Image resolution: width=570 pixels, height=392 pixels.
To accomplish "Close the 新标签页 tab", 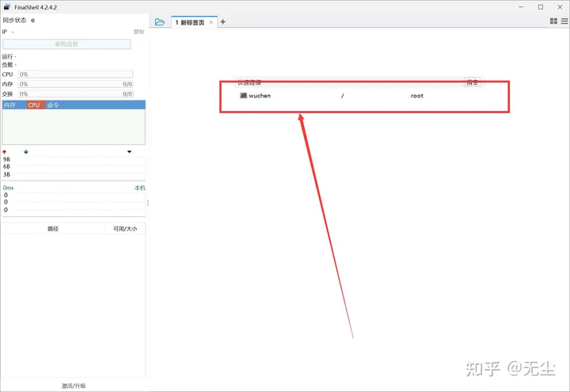I will point(211,22).
